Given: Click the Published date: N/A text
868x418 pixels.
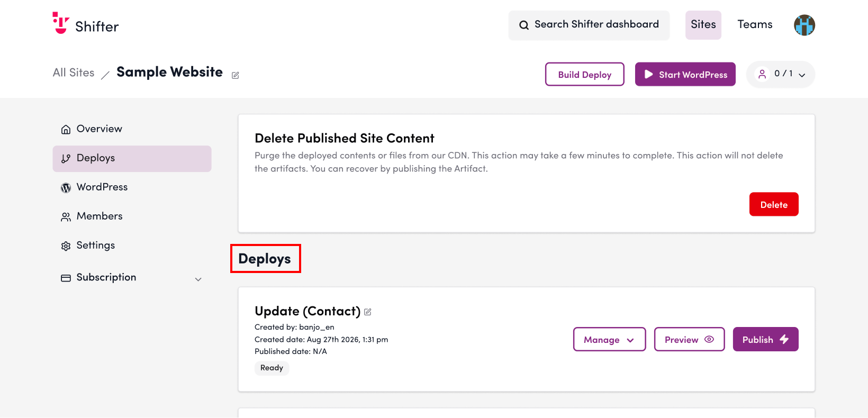Looking at the screenshot, I should pos(291,351).
